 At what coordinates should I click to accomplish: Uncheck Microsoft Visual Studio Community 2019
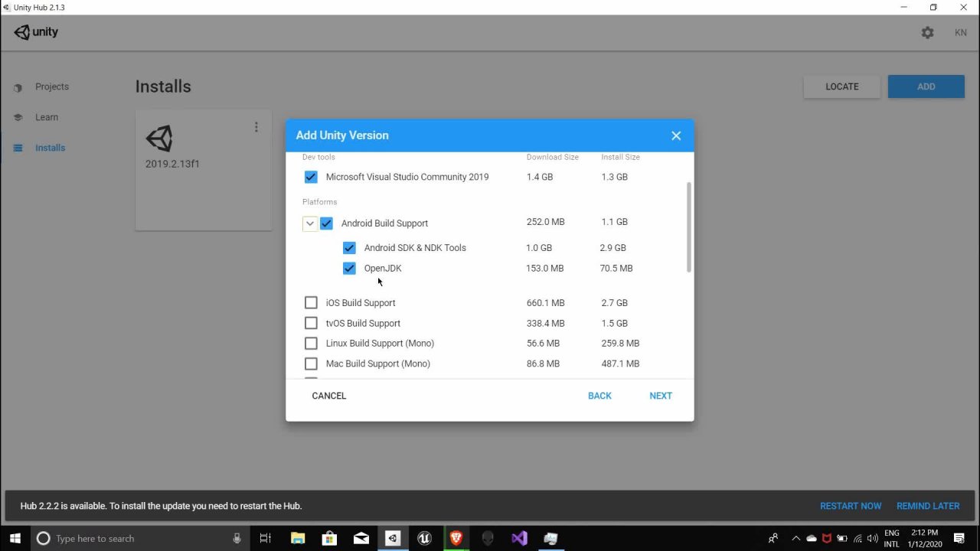[311, 177]
